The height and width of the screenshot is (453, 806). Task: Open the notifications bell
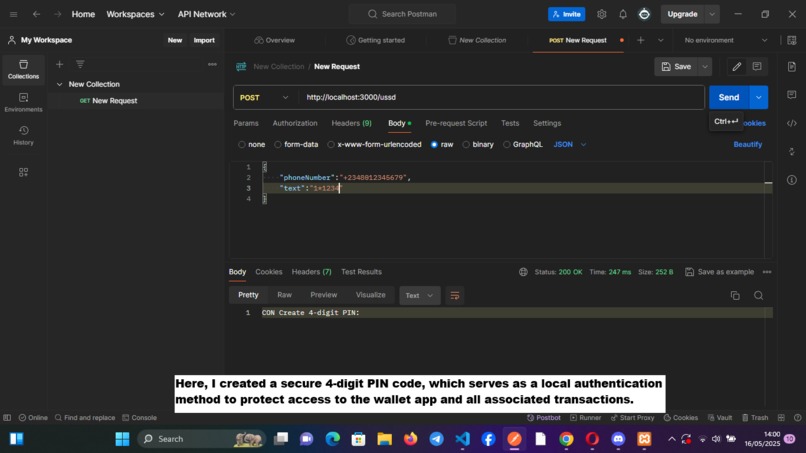pyautogui.click(x=622, y=14)
